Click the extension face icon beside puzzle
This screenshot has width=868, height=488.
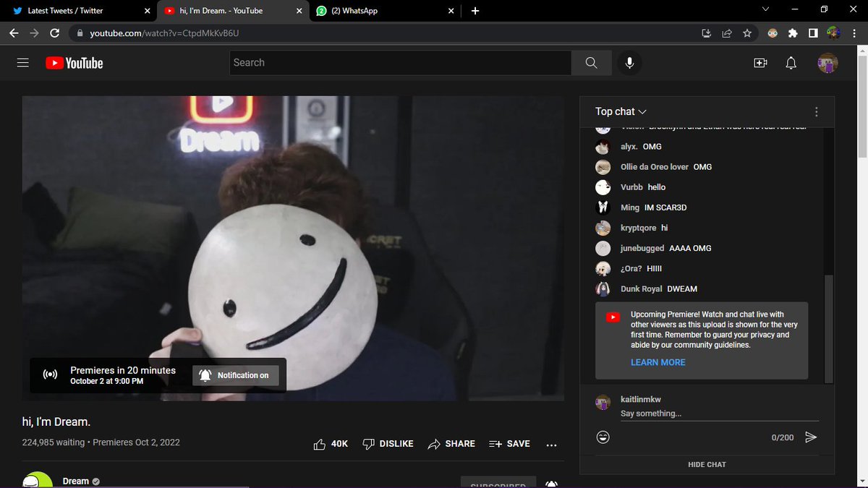point(773,33)
